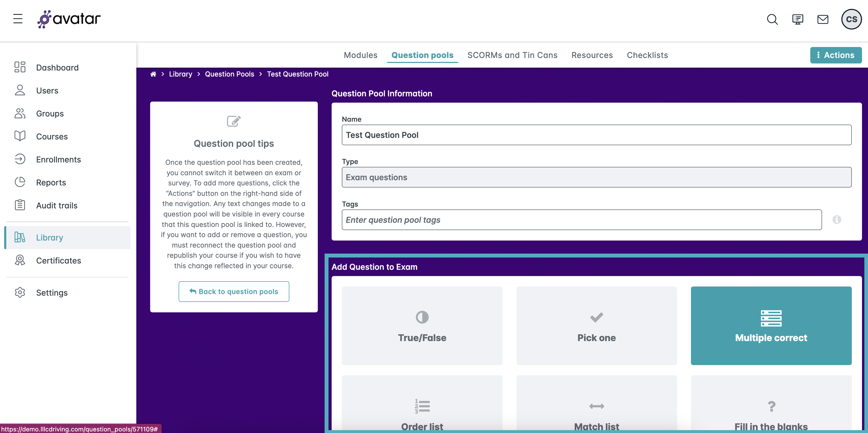The image size is (868, 433).
Task: Open the Actions dropdown button
Action: pos(836,55)
